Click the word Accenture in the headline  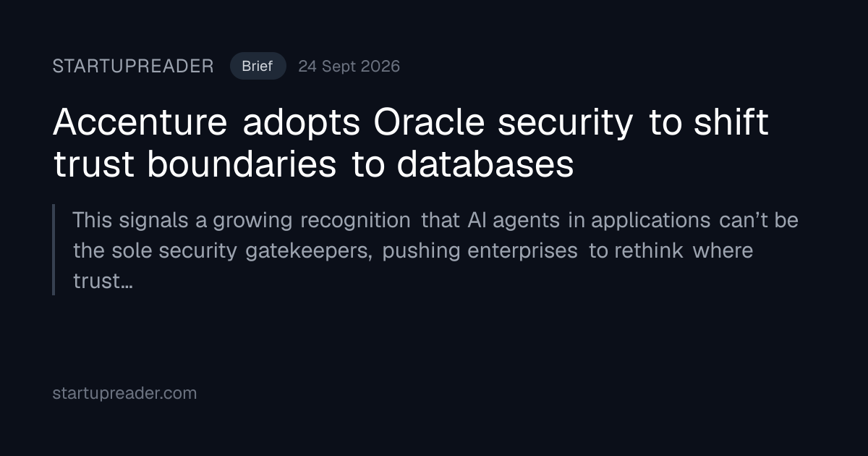(x=140, y=122)
